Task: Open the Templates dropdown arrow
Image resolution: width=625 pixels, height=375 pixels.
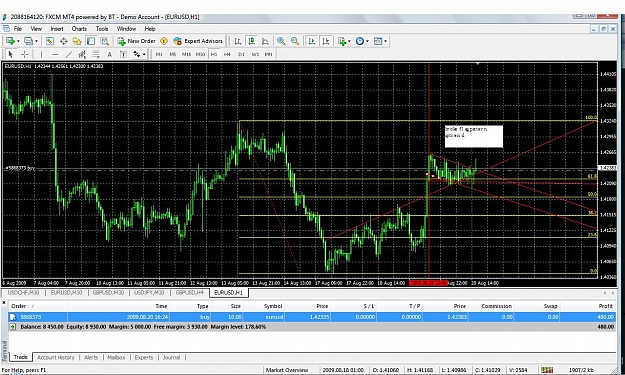Action: click(386, 41)
